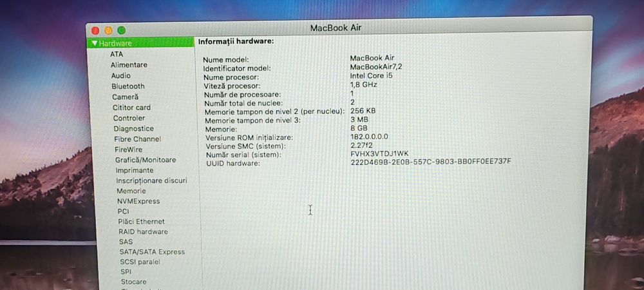Click the MacBookAir7,2 model identifier value

click(376, 67)
